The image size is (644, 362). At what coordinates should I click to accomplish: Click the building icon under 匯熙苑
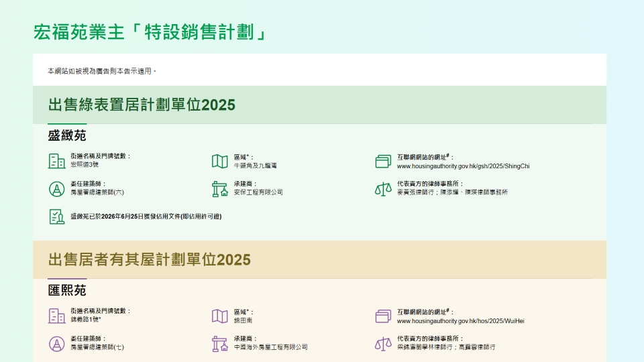[x=56, y=316]
